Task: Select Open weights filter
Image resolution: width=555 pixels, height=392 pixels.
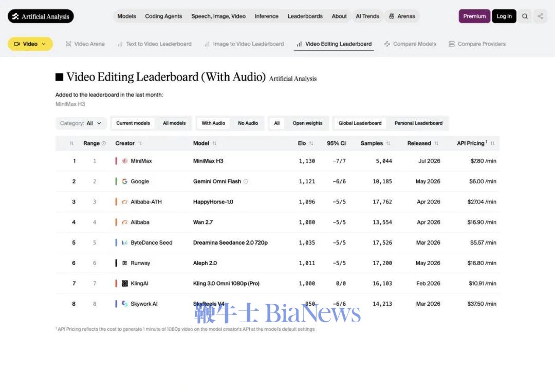Action: click(307, 123)
